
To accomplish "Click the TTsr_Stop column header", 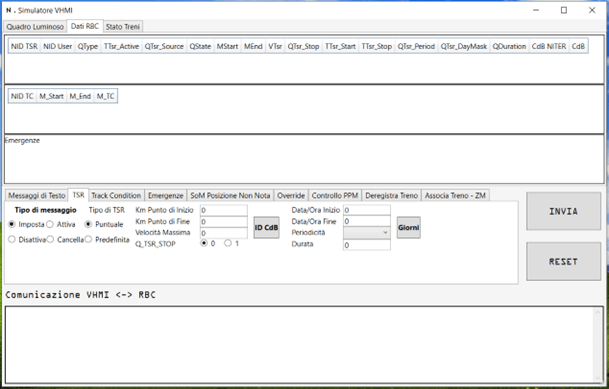I will pyautogui.click(x=377, y=46).
